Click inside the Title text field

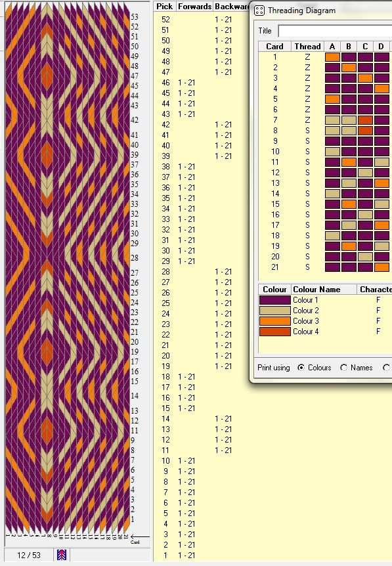(x=335, y=31)
